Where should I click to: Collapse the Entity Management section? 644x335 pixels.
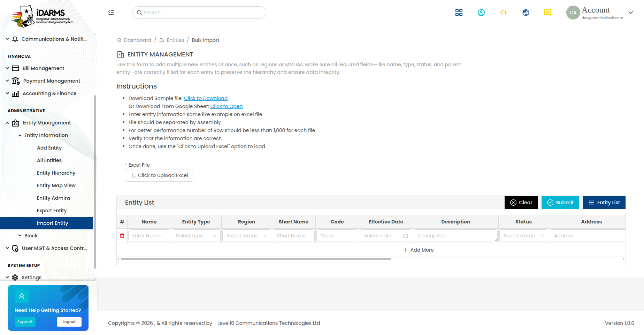coord(7,123)
